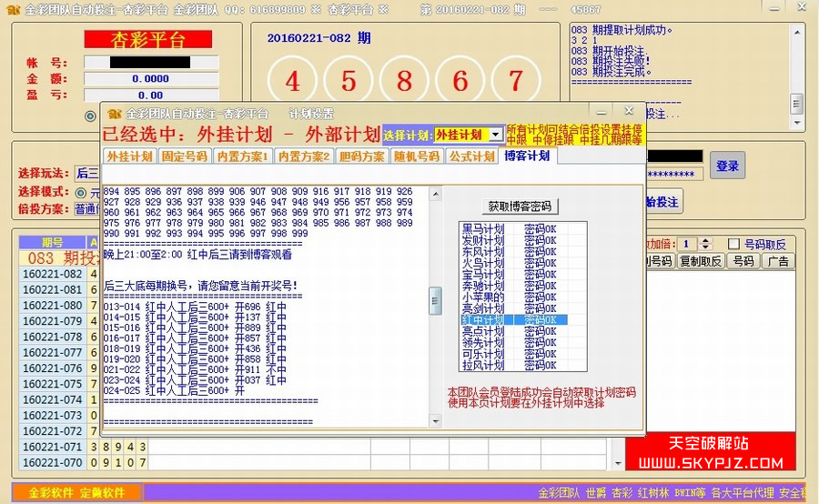Click the main window title icon
Screen dimensions: 819x504
click(13, 9)
